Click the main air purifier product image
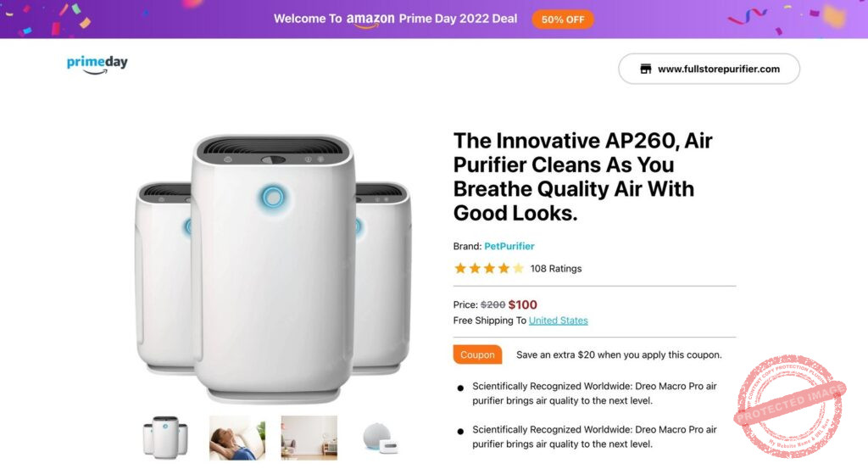Image resolution: width=868 pixels, height=469 pixels. [x=274, y=268]
